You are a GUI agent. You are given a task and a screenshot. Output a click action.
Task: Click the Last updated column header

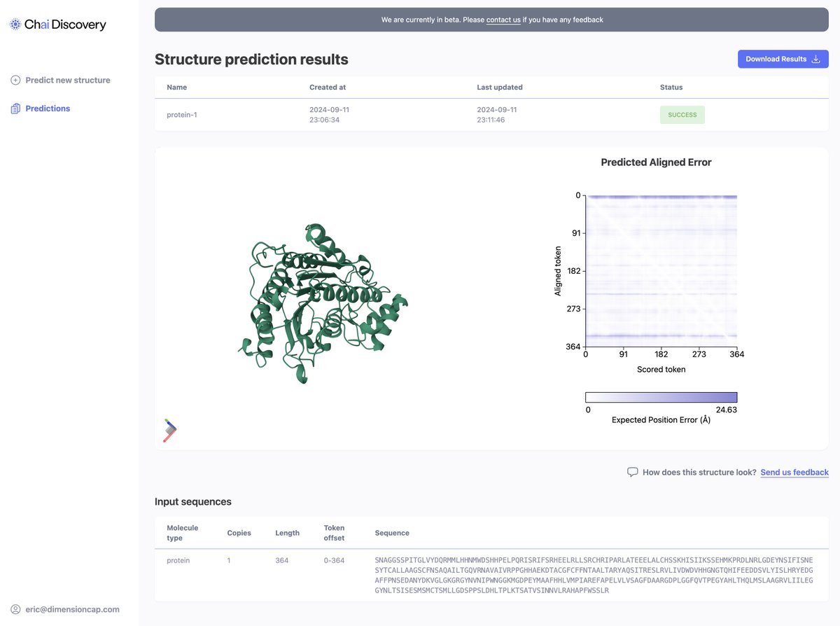(500, 88)
